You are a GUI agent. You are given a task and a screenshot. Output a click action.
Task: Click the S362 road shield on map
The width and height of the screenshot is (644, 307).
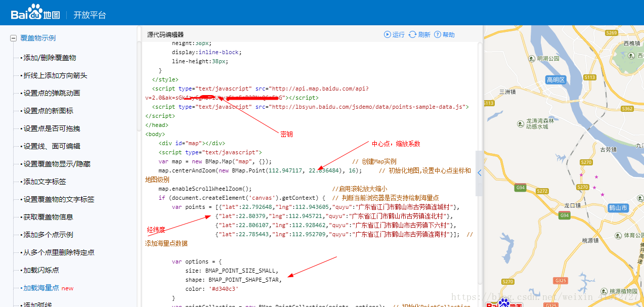pos(627,109)
